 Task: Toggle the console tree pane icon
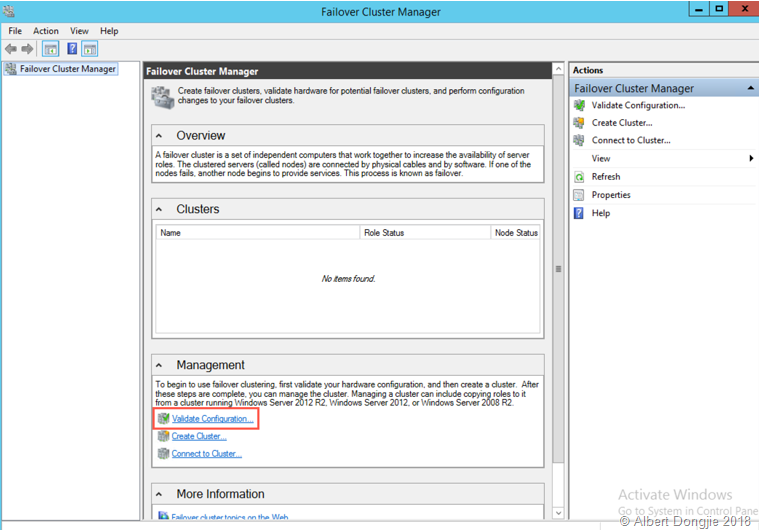[51, 49]
